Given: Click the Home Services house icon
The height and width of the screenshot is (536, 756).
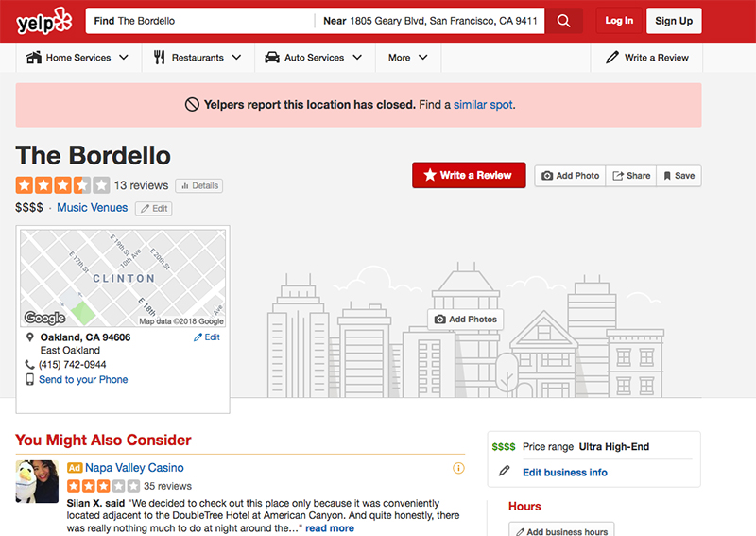Looking at the screenshot, I should pos(33,58).
